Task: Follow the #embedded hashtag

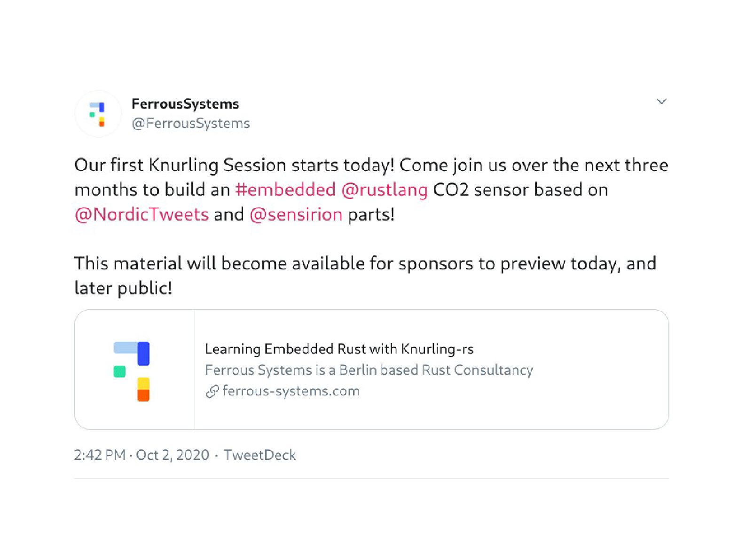Action: pyautogui.click(x=285, y=190)
